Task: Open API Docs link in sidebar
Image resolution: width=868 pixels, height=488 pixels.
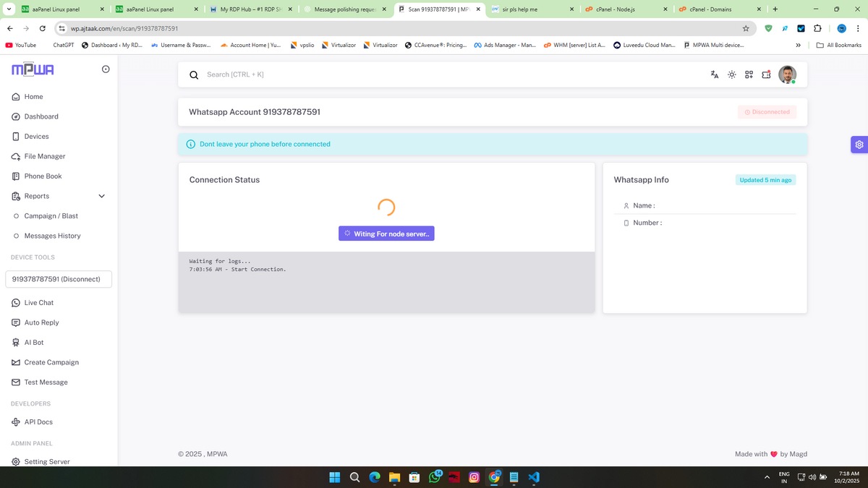Action: [38, 422]
